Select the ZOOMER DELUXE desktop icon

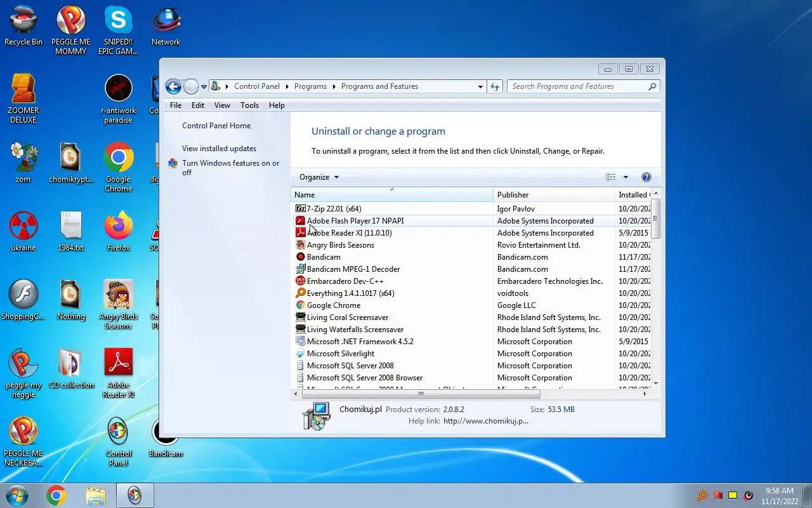click(23, 98)
